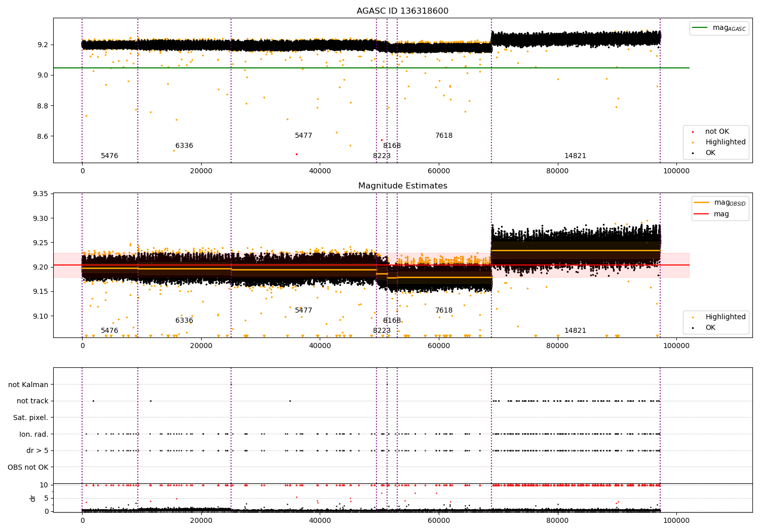This screenshot has width=760, height=532.
Task: Click 'not OK' legend entry in AGASC ID plot
Action: point(717,132)
